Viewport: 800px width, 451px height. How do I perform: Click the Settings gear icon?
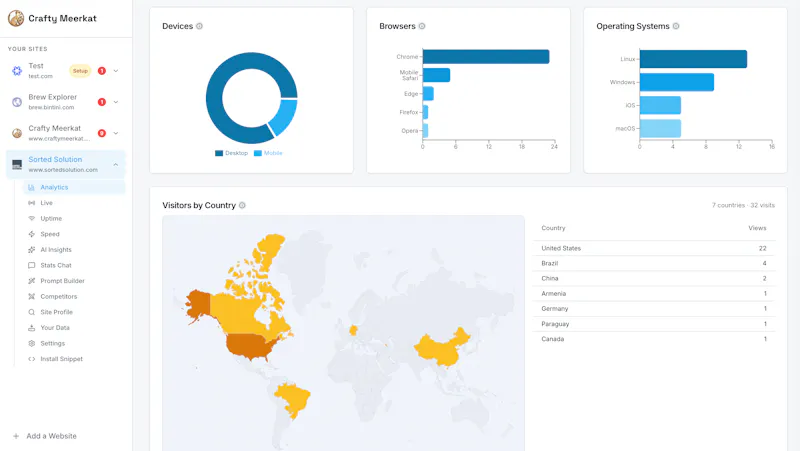pyautogui.click(x=32, y=343)
